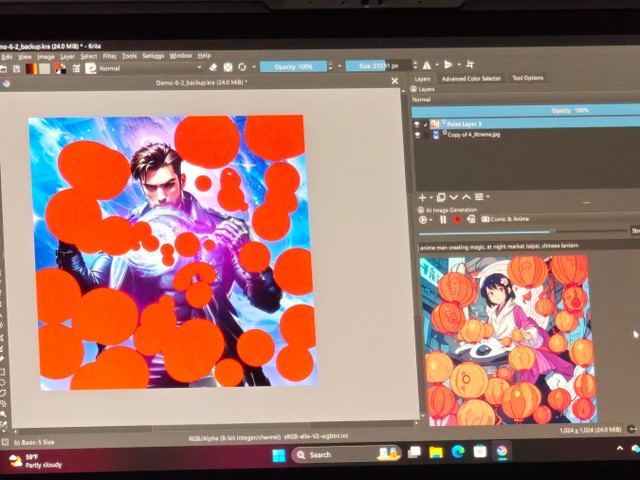Open layer properties icon
640x480 pixels.
(x=479, y=197)
